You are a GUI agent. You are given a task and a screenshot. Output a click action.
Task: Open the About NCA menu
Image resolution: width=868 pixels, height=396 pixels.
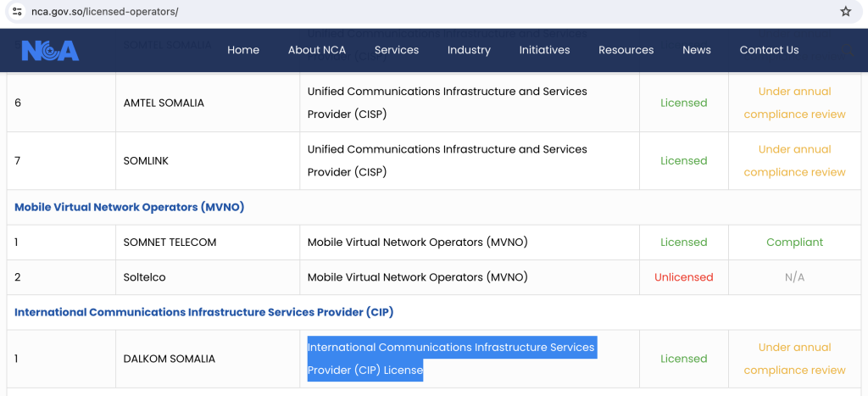pyautogui.click(x=317, y=50)
